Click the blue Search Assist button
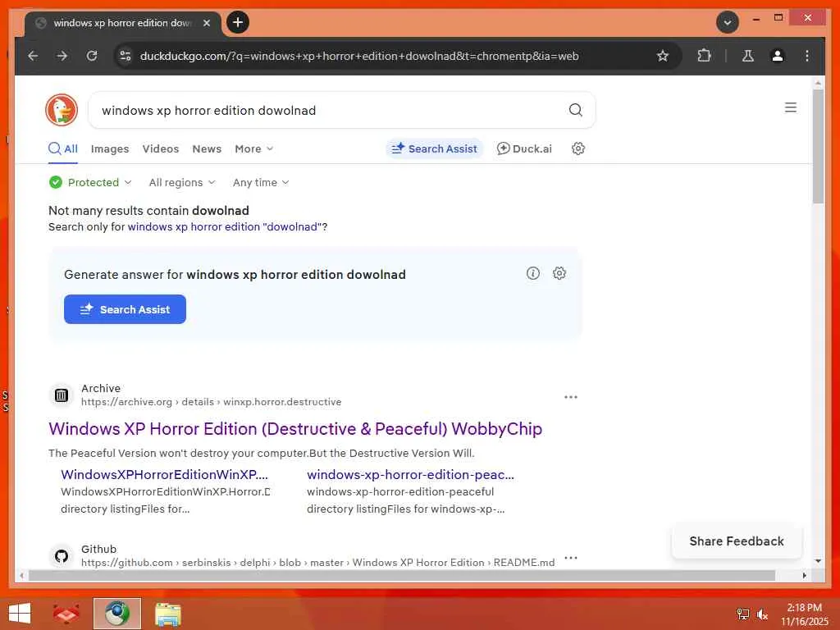Viewport: 840px width, 630px height. (x=125, y=309)
